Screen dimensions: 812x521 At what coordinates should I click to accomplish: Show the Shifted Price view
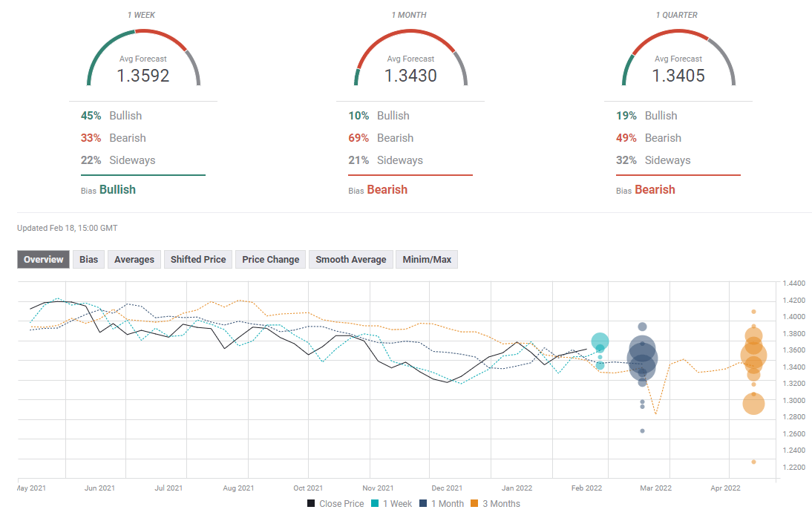198,259
